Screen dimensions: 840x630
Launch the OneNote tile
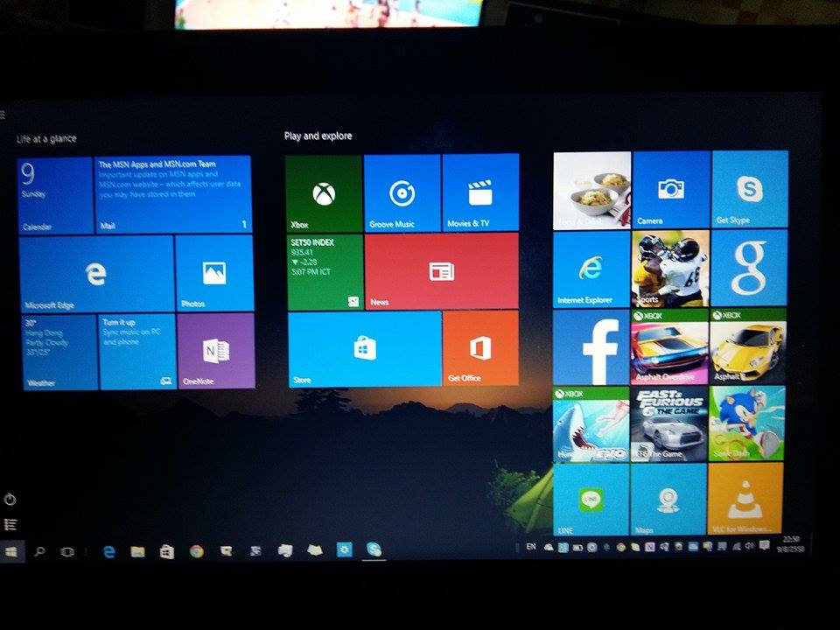tap(216, 351)
